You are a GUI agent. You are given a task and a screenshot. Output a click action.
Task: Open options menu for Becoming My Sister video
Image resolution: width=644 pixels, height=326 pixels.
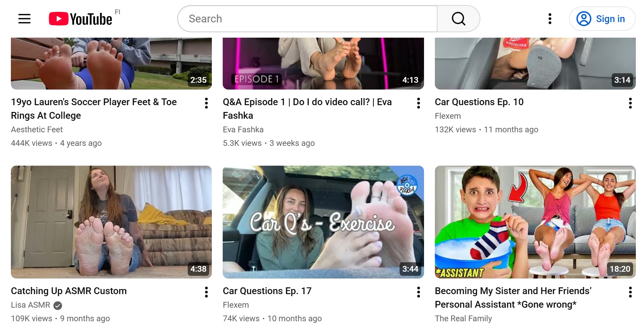coord(630,292)
